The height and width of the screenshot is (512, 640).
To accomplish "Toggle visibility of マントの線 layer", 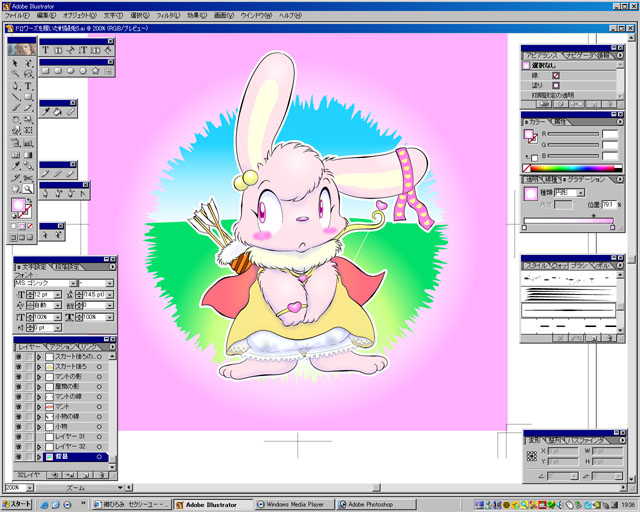I will tap(18, 396).
